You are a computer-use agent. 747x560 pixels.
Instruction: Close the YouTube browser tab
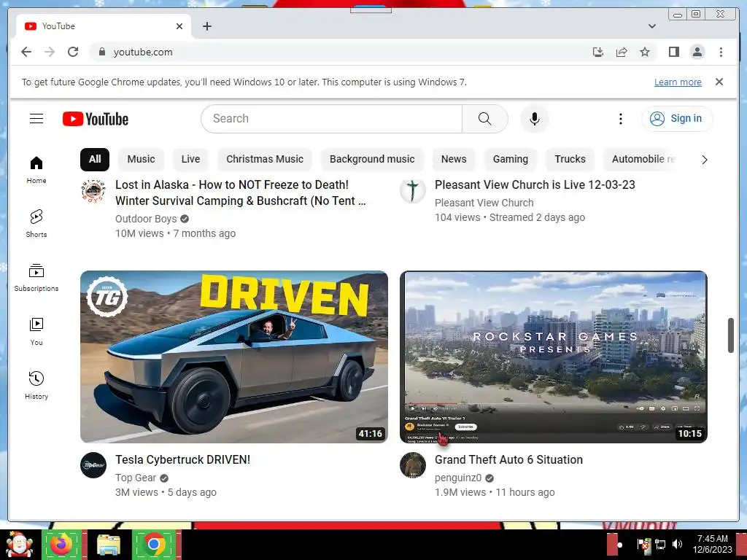179,26
